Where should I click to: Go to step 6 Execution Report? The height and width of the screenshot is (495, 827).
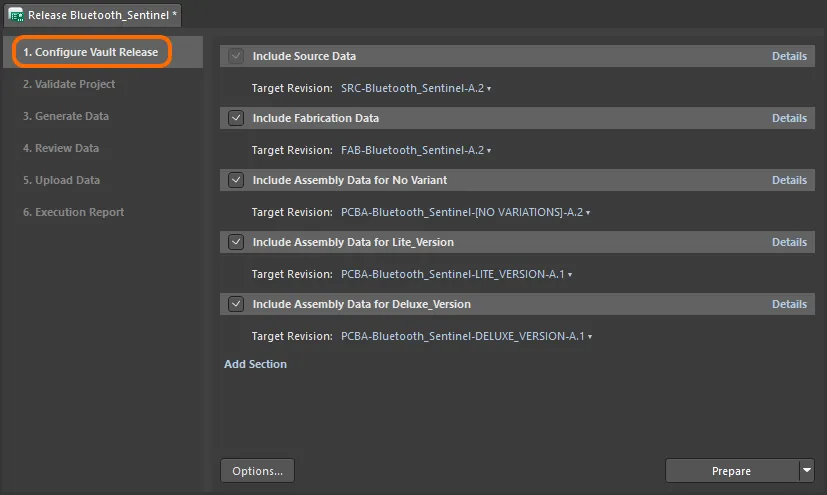[x=73, y=212]
